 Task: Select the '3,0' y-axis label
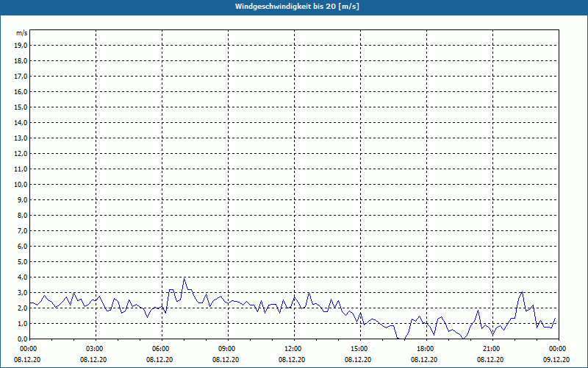[x=23, y=292]
